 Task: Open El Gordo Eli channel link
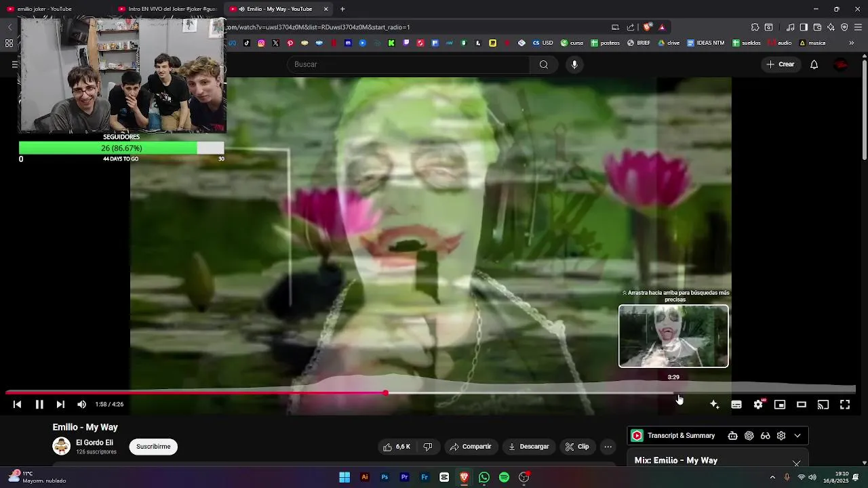[x=94, y=443]
